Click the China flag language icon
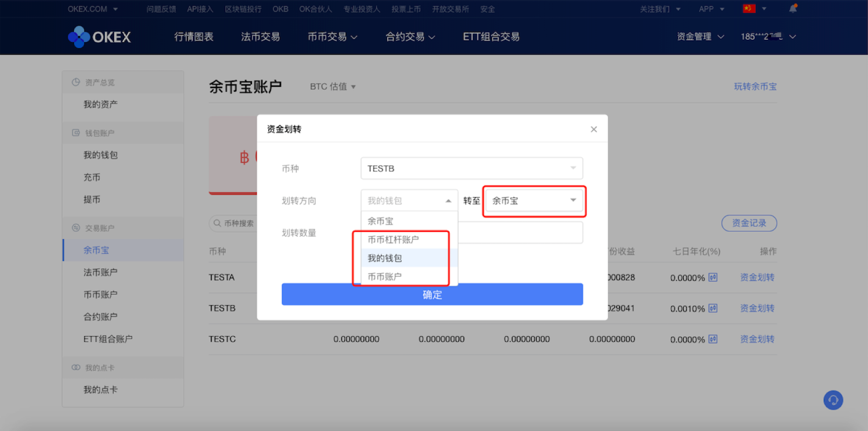 (749, 9)
